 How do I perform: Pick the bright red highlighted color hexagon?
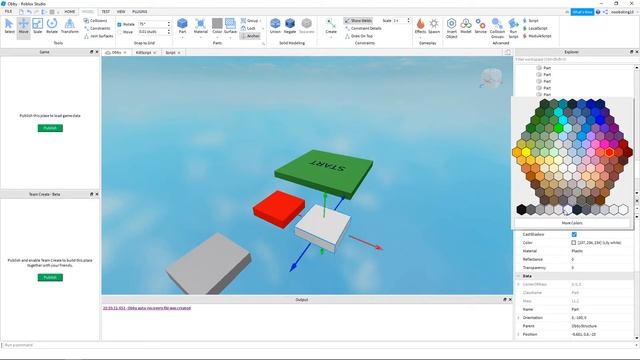click(x=609, y=152)
